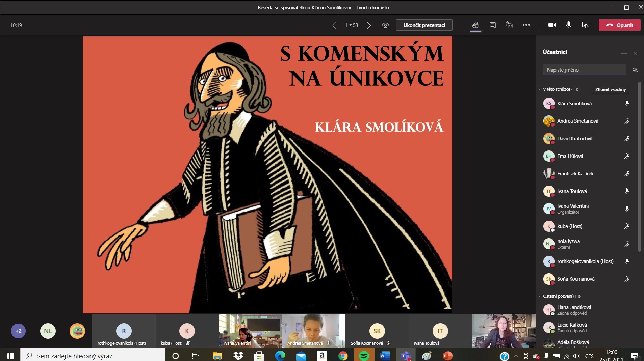Click Soňa Kocmanová muted mic icon

626,279
